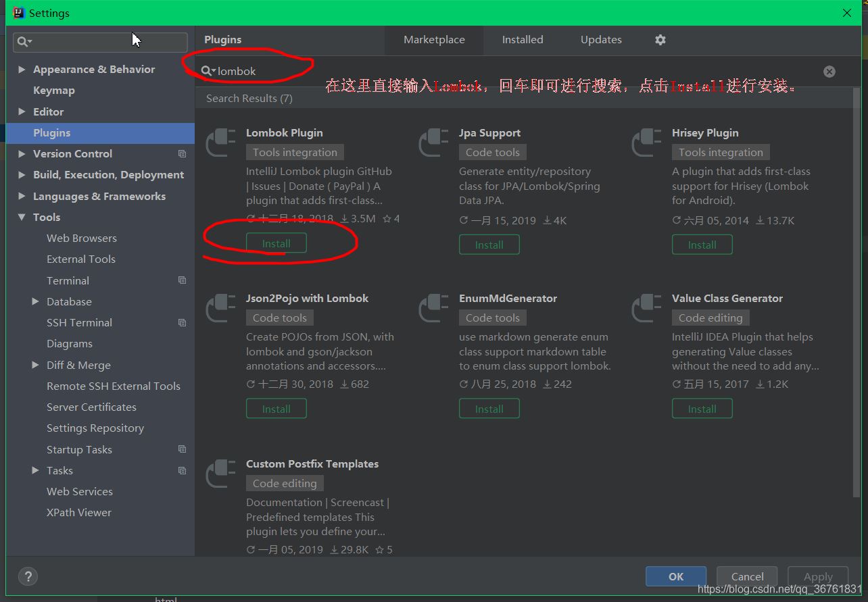Image resolution: width=868 pixels, height=602 pixels.
Task: Click the Custom Postfix Templates Code editing tag
Action: pyautogui.click(x=285, y=484)
